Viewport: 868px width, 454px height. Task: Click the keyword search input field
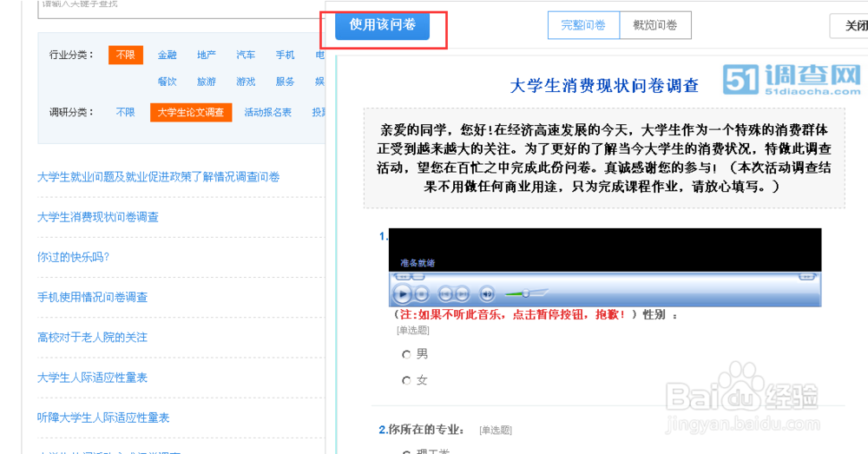(181, 8)
